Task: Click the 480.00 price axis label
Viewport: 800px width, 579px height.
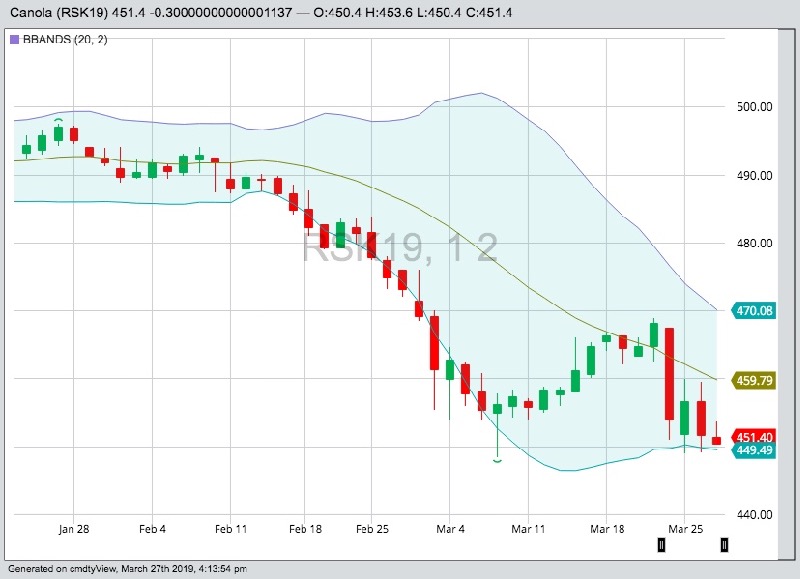Action: (x=755, y=243)
